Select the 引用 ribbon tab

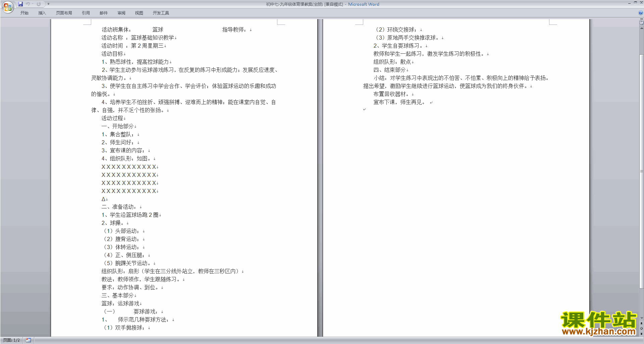pyautogui.click(x=86, y=13)
